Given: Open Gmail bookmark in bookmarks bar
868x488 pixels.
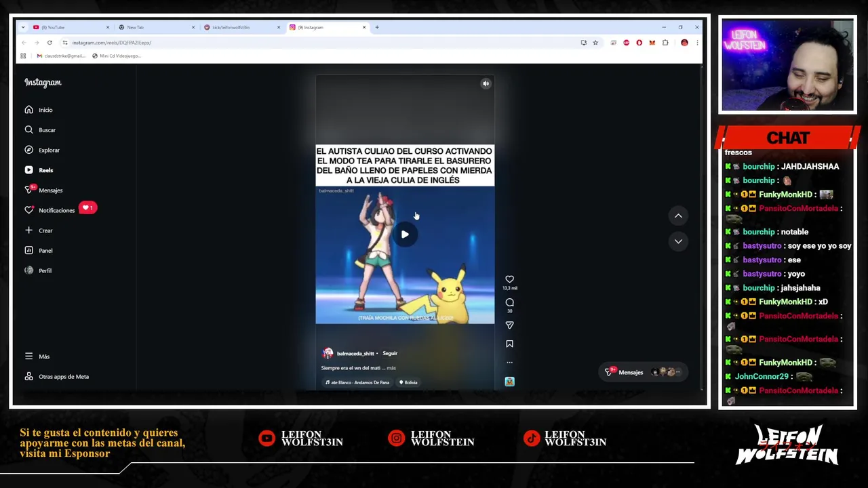Looking at the screenshot, I should (x=62, y=56).
